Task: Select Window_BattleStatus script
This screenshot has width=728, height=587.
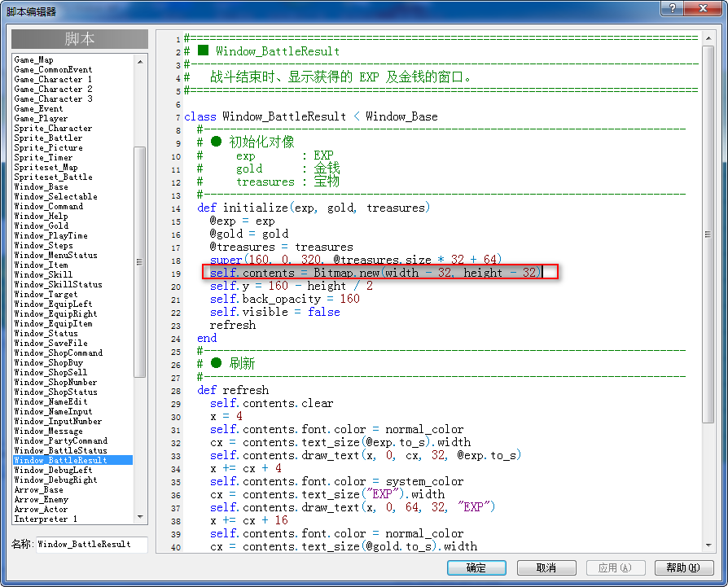Action: click(x=61, y=449)
